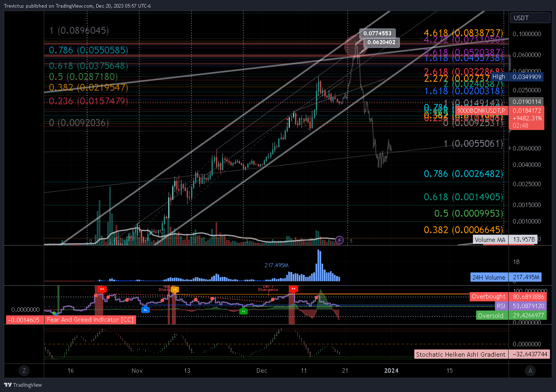The height and width of the screenshot is (392, 556).
Task: Click the 1000BONKUSDT.P symbol label
Action: click(481, 110)
